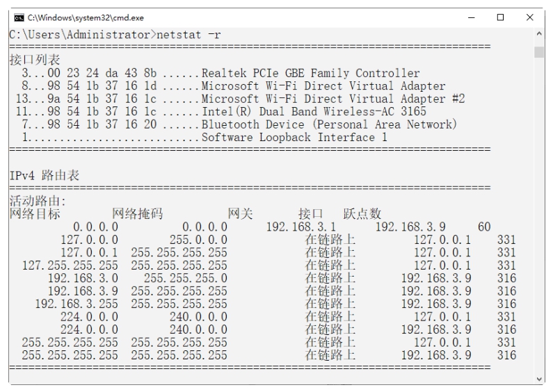Screen dimensions: 553x392
Task: Click the gateway address 192.168.3.1
Action: (x=301, y=227)
